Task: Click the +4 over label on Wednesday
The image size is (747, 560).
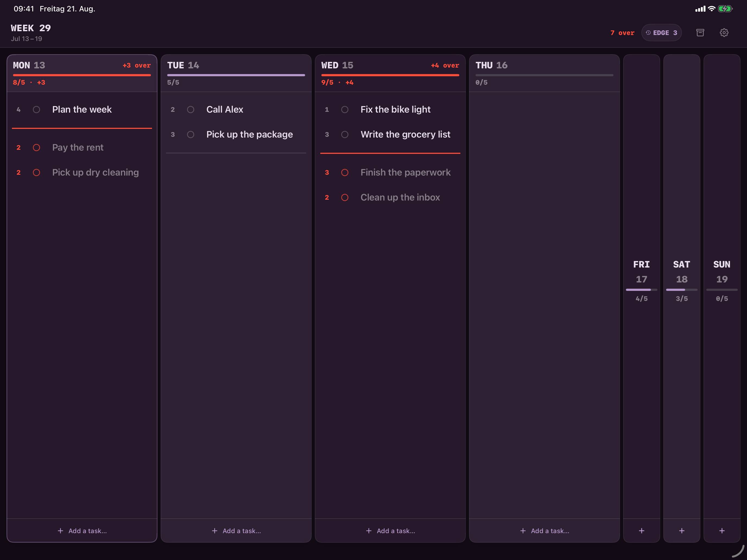Action: [445, 65]
